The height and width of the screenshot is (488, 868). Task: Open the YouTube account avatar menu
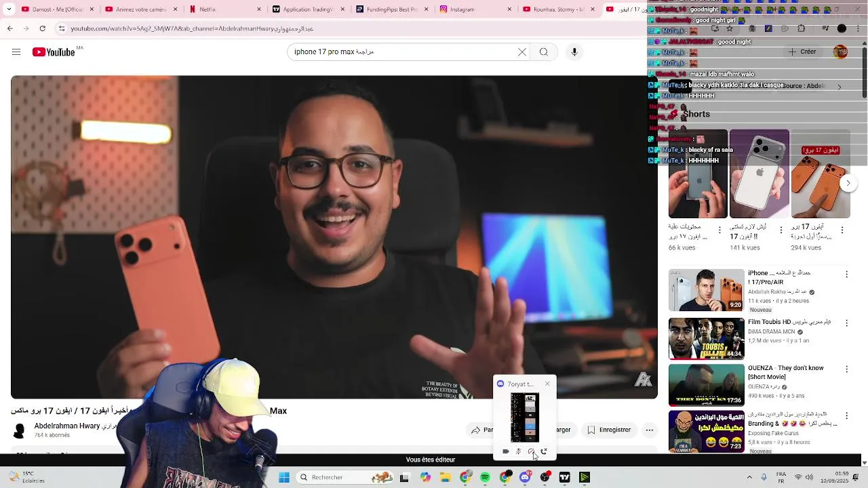(x=840, y=52)
